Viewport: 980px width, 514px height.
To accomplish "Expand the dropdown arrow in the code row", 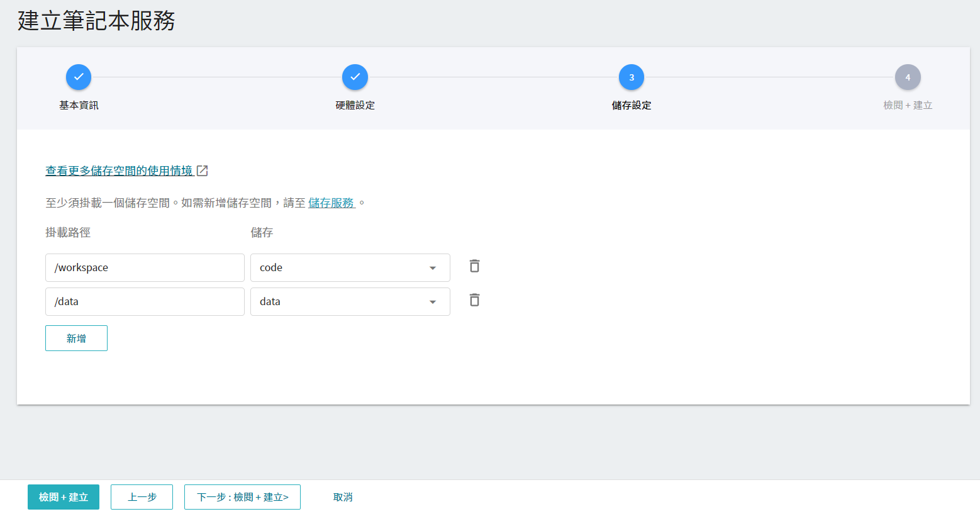I will tap(433, 268).
